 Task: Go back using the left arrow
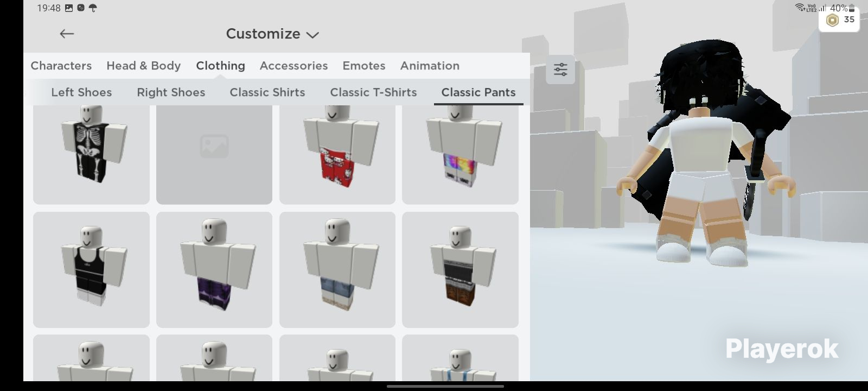(67, 34)
